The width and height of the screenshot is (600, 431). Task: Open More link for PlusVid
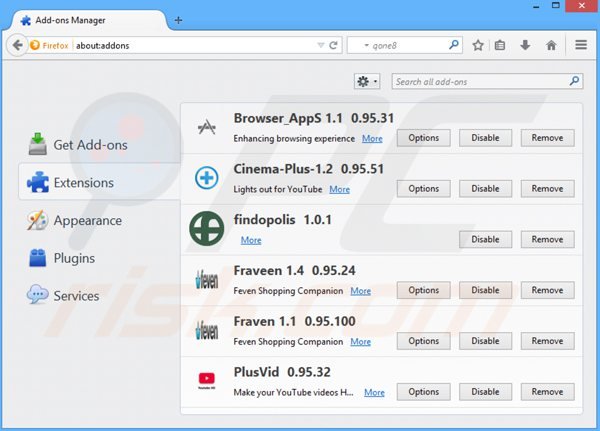[374, 393]
